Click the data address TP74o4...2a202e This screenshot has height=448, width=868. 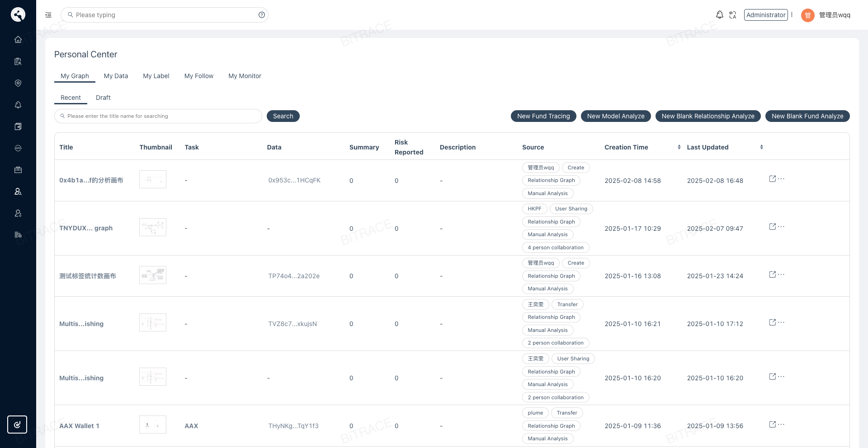tap(294, 276)
